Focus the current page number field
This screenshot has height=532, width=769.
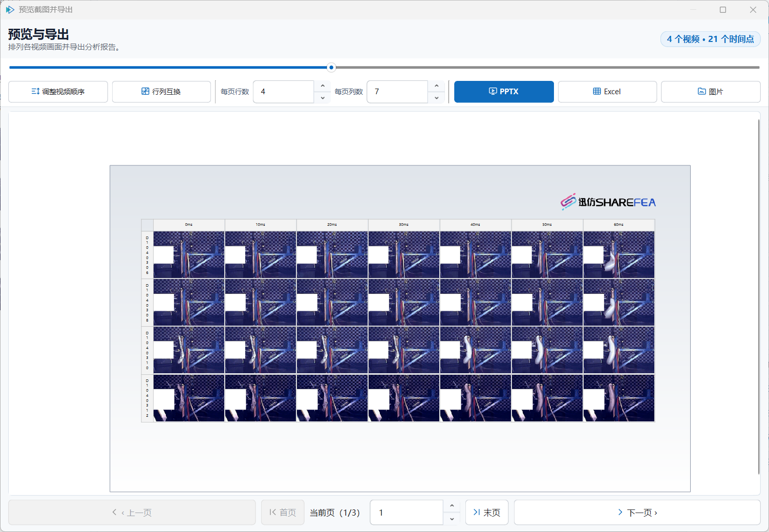coord(407,513)
